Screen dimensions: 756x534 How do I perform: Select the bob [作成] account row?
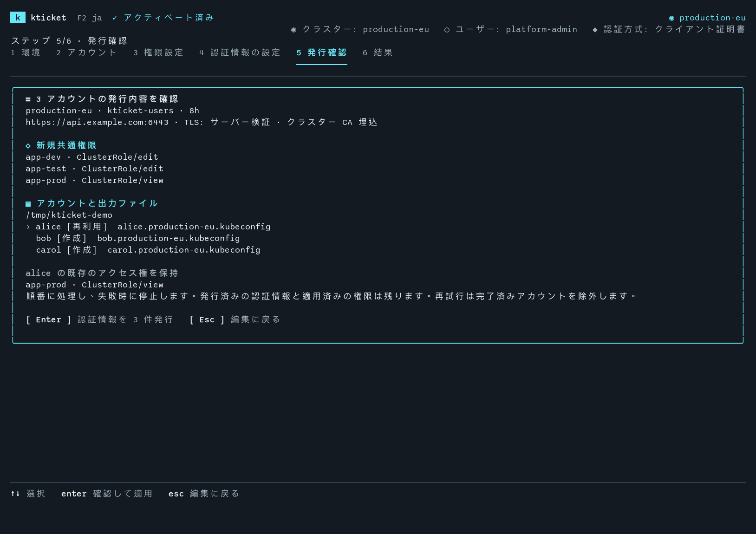click(x=138, y=238)
